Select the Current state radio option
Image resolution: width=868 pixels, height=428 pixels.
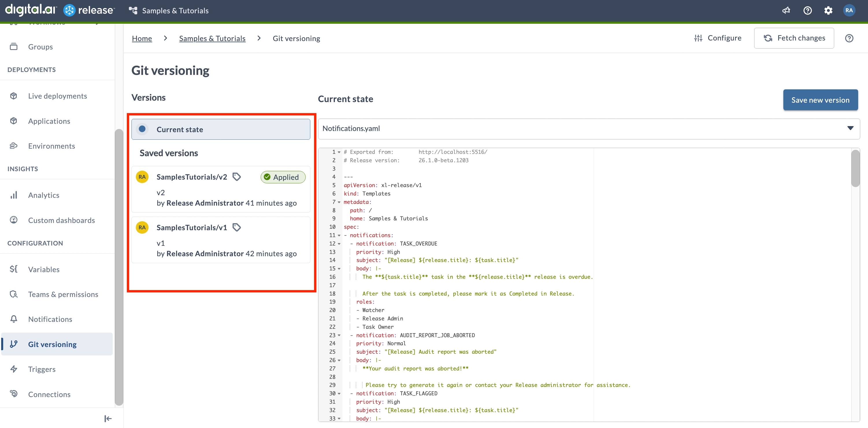tap(142, 129)
